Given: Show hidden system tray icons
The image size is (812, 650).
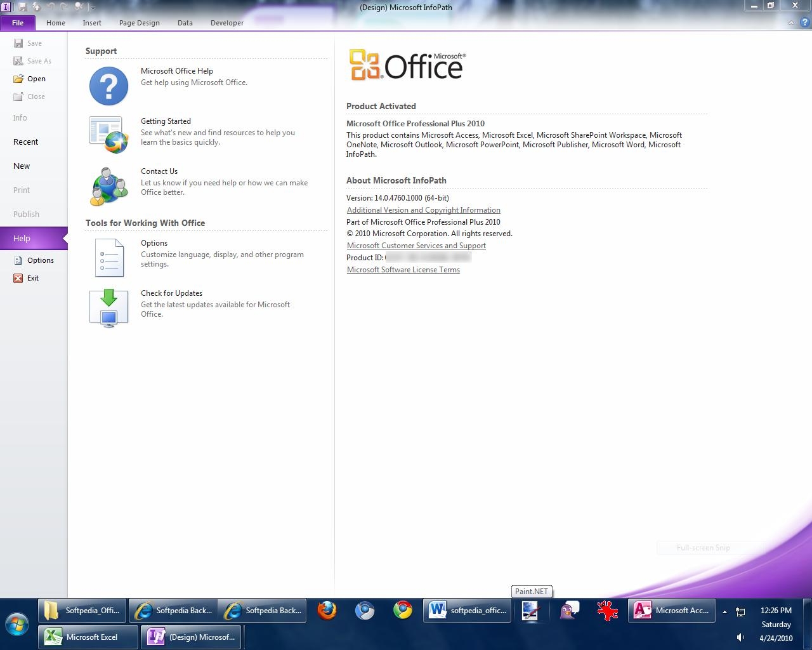Looking at the screenshot, I should pyautogui.click(x=724, y=612).
